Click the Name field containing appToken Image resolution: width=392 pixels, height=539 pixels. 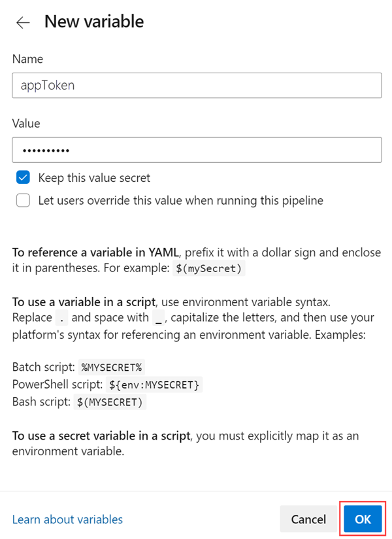pyautogui.click(x=196, y=85)
